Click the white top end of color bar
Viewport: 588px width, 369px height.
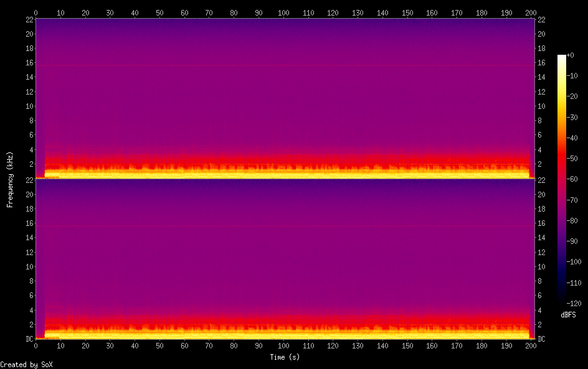562,57
